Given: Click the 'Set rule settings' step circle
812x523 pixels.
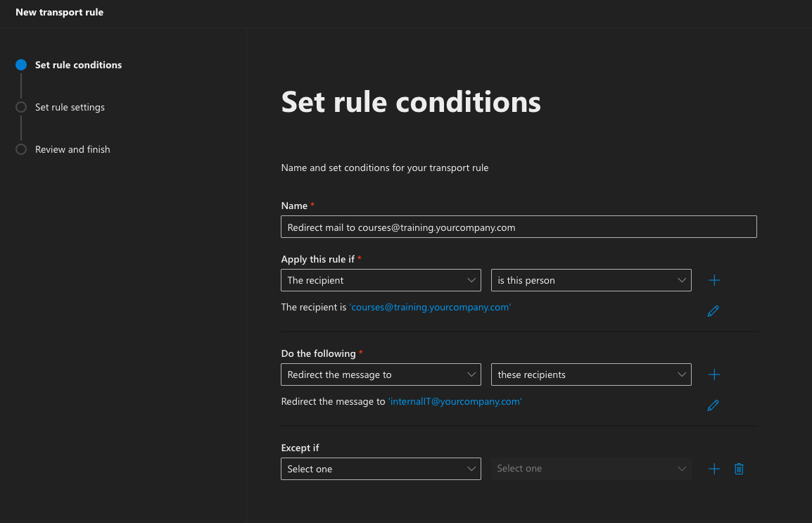Looking at the screenshot, I should point(21,107).
